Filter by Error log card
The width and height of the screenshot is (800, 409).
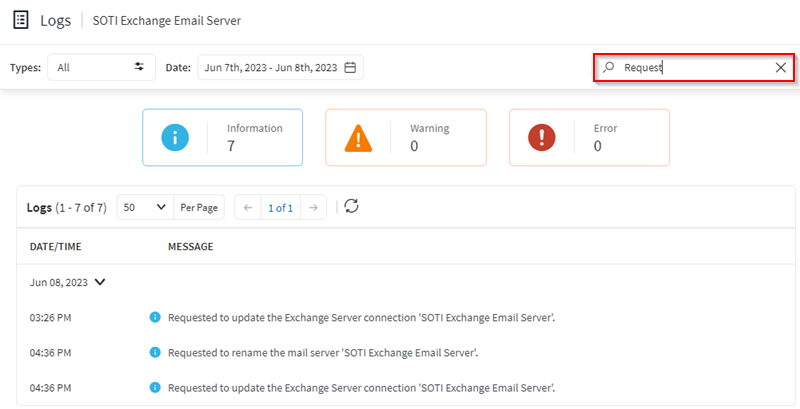pos(589,138)
